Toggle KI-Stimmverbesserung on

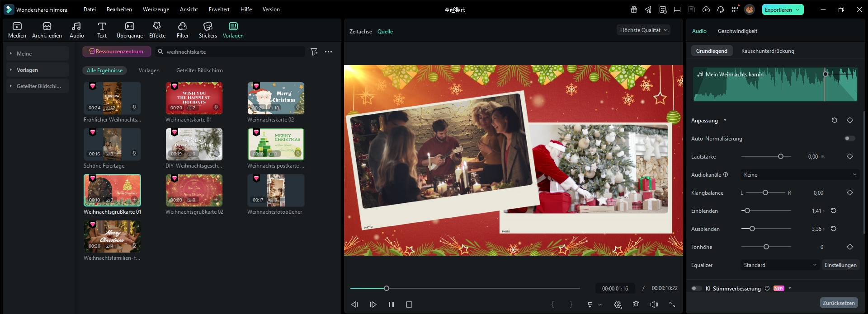click(x=697, y=288)
